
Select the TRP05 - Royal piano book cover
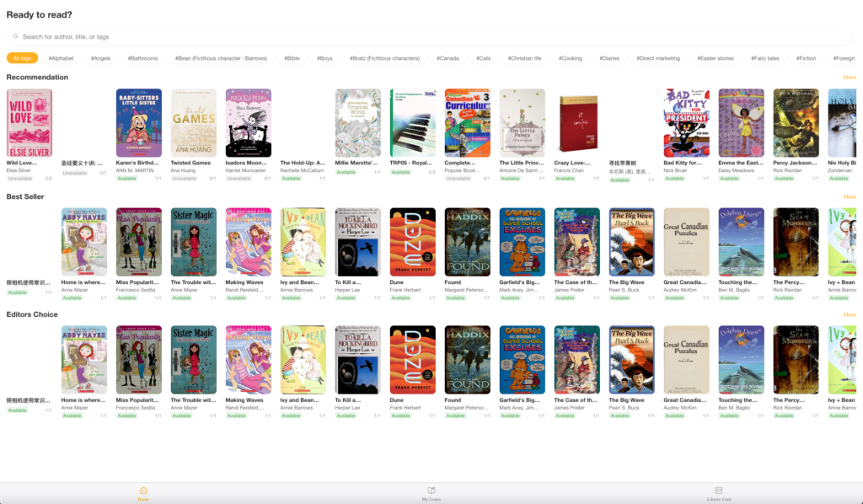[413, 123]
